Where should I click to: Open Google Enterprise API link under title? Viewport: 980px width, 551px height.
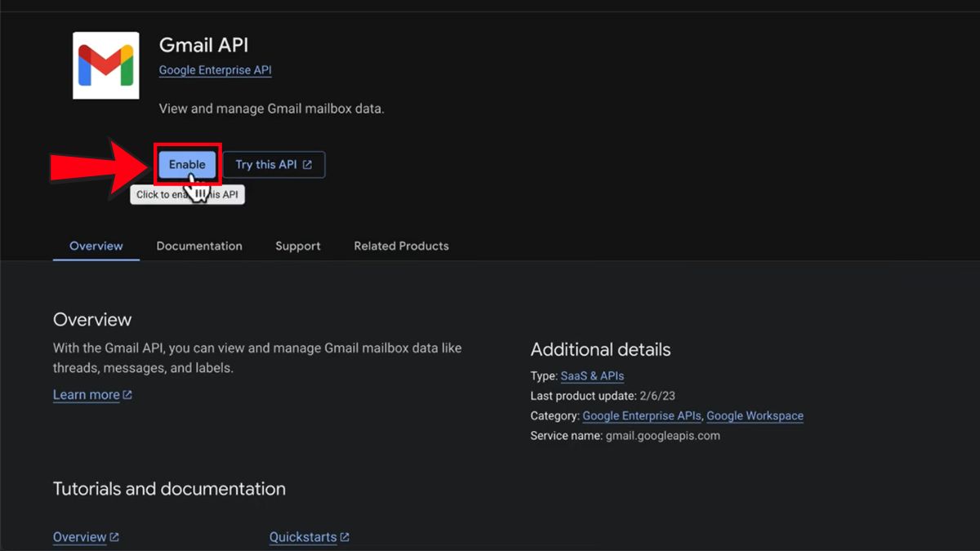(215, 70)
